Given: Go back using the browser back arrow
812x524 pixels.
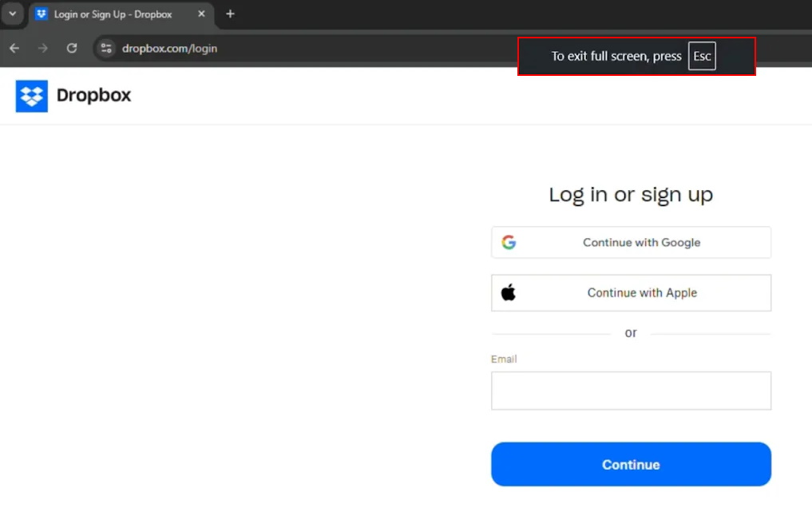Looking at the screenshot, I should coord(14,48).
